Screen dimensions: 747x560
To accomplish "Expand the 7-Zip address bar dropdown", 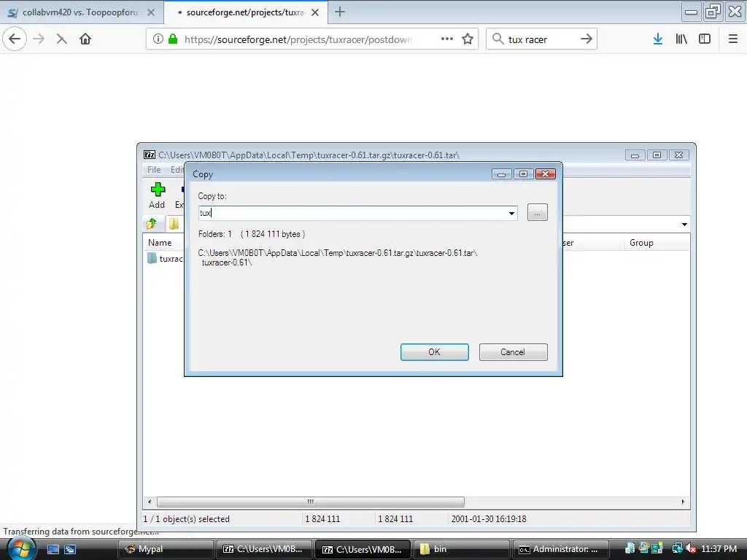I will [684, 225].
